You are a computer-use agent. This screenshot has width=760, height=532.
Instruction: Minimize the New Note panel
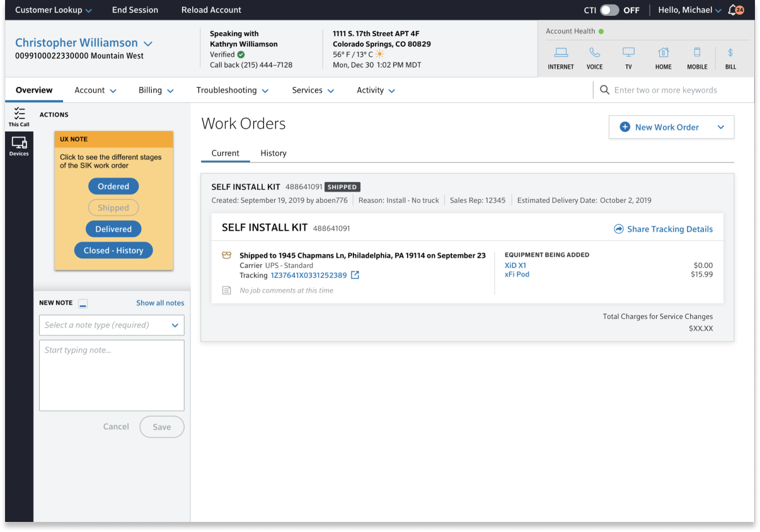pyautogui.click(x=83, y=304)
